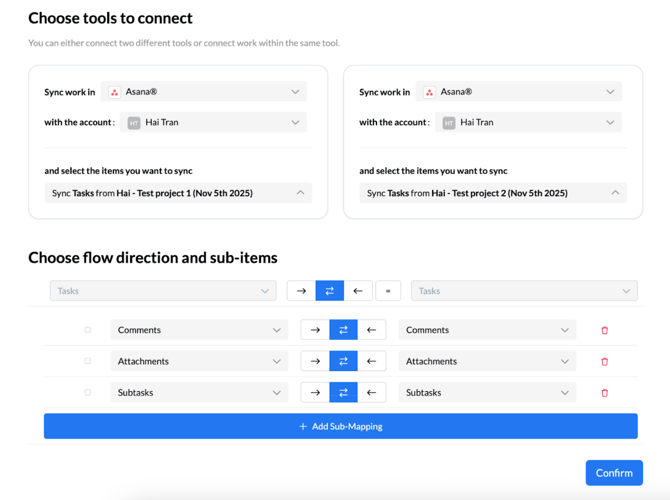Toggle the Subtasks row checkbox
670x500 pixels.
pos(87,393)
